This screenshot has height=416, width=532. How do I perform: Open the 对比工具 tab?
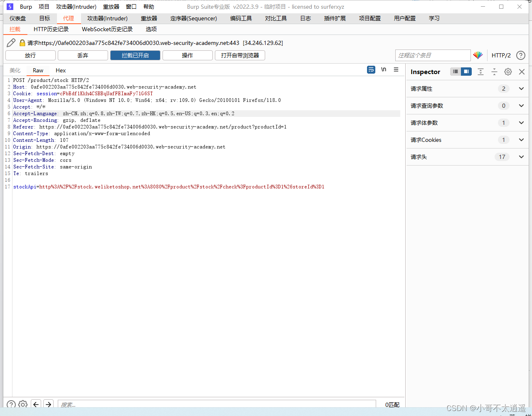pos(276,18)
